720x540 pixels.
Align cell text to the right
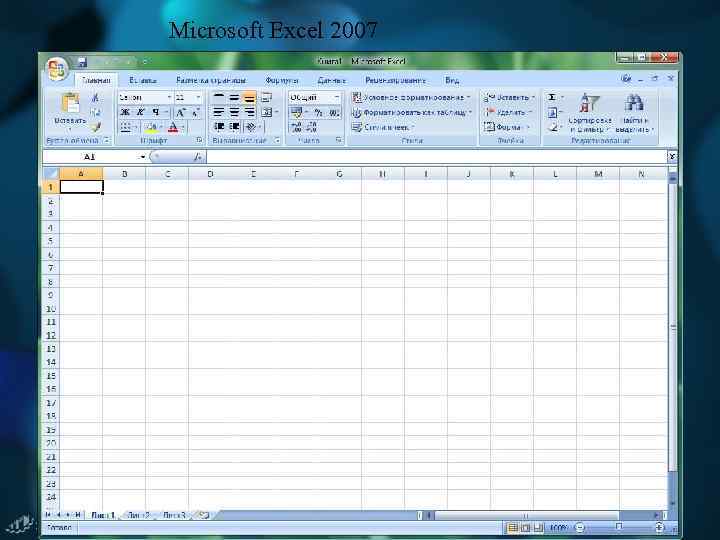click(x=249, y=112)
